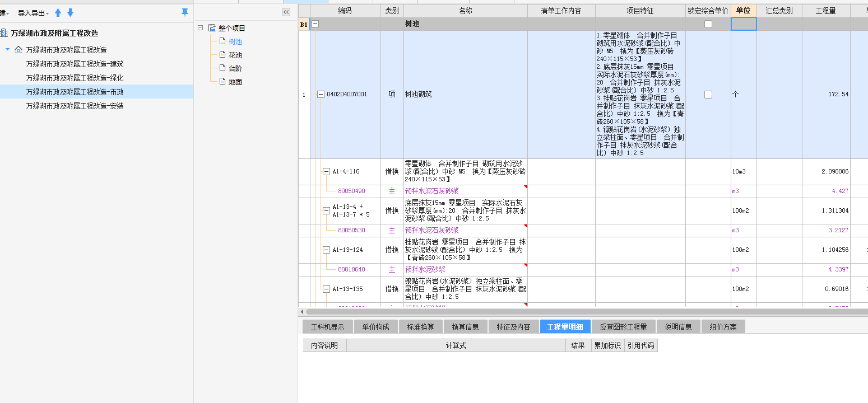Click the 预拌水泥砂浆 name in 80010640 row
The image size is (868, 403).
pos(425,270)
